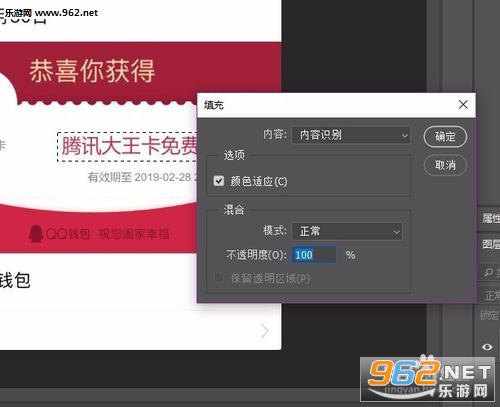Click the 确定 confirm button
Viewport: 500px width, 407px height.
point(445,136)
